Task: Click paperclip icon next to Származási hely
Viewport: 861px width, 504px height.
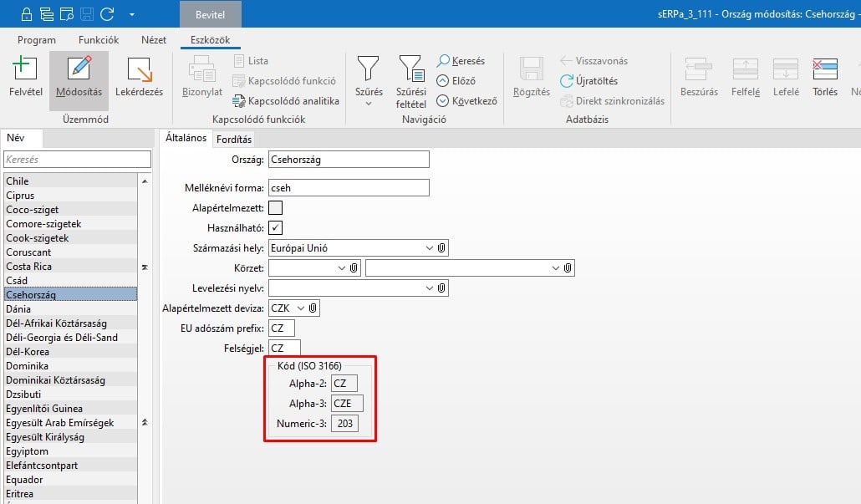Action: pos(442,248)
